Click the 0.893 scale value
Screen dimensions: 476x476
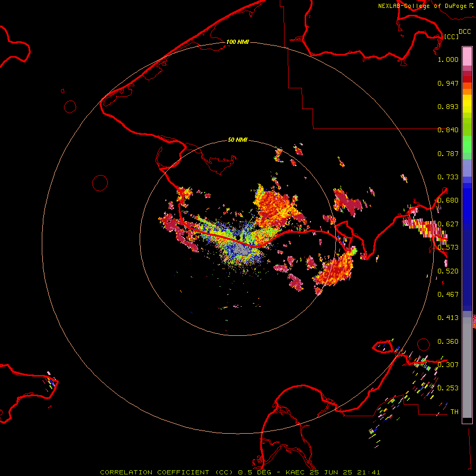coord(448,106)
